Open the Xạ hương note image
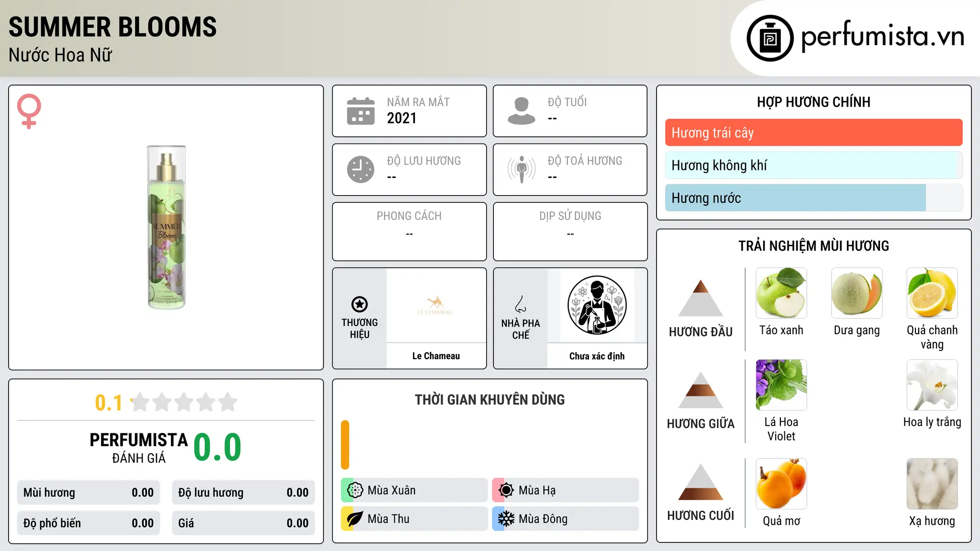The height and width of the screenshot is (551, 980). 932,484
